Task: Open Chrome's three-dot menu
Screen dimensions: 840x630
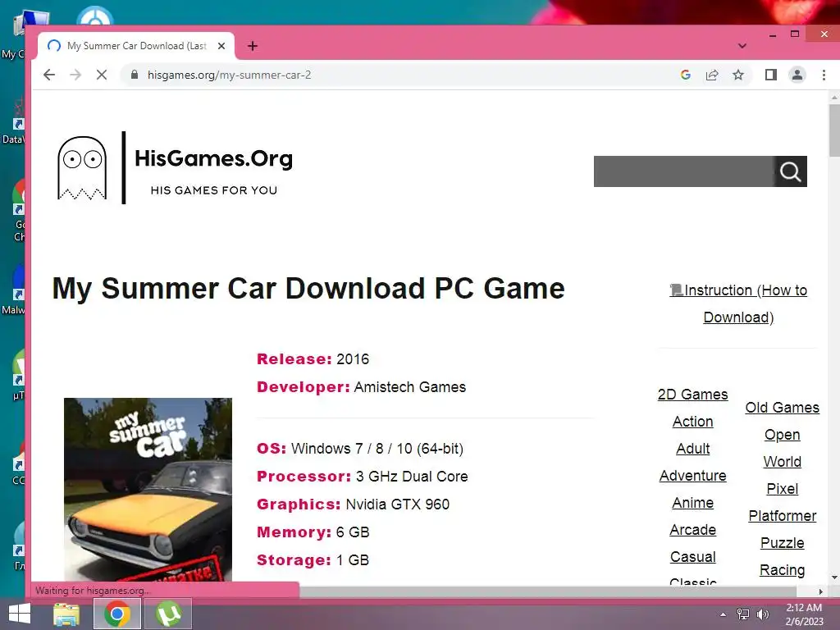Action: [824, 75]
